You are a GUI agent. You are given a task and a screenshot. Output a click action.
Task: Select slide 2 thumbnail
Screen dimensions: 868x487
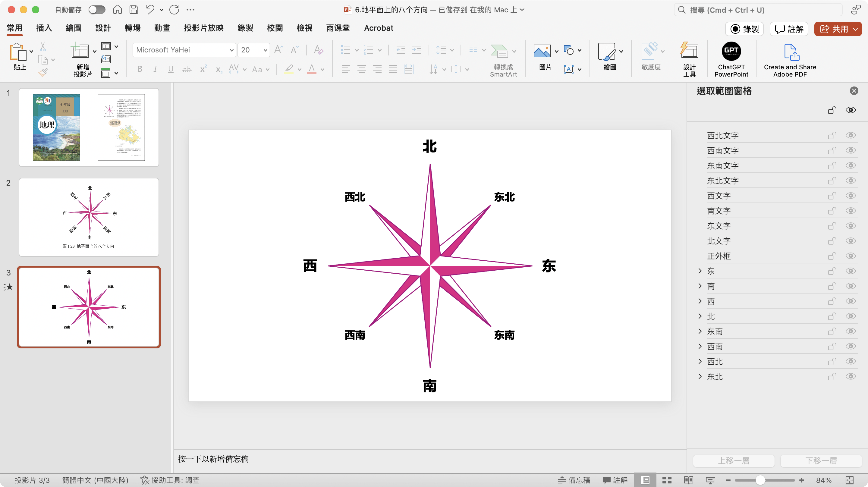89,217
